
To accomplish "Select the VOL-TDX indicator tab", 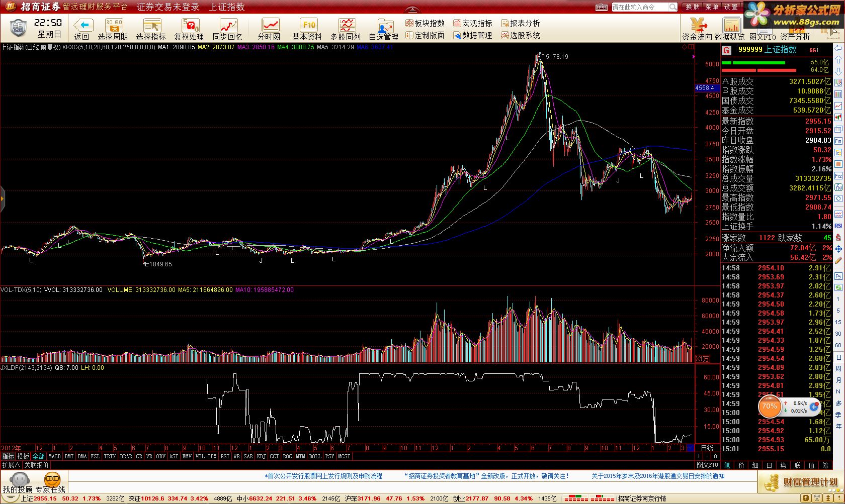I will 206,456.
